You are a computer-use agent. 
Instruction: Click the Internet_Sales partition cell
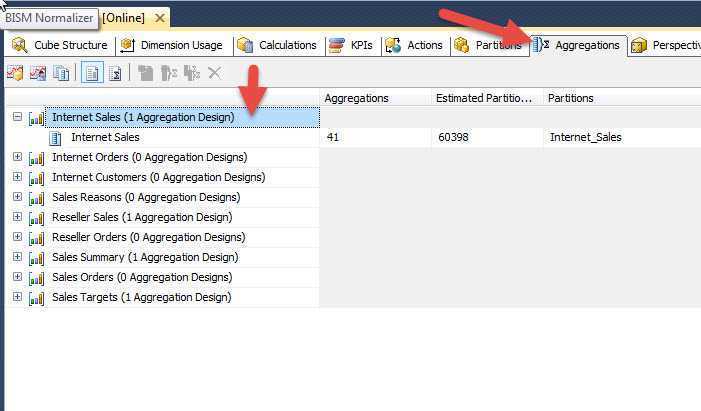(x=621, y=137)
